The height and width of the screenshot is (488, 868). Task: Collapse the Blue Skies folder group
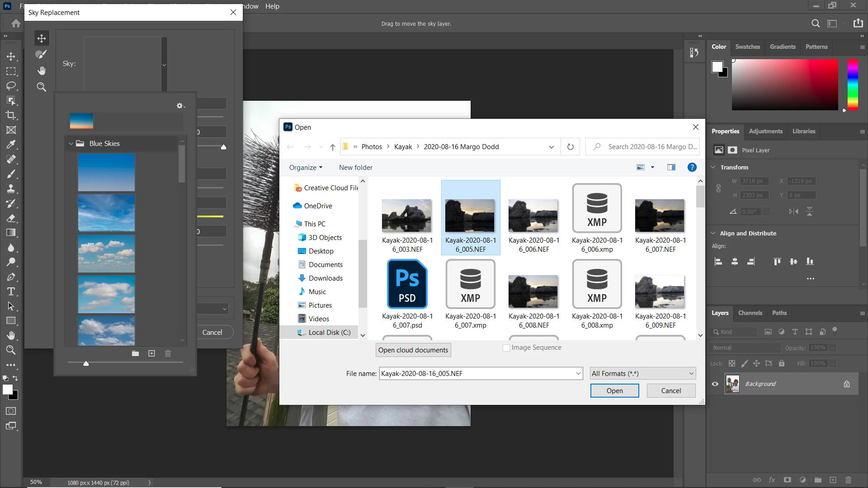[x=71, y=144]
